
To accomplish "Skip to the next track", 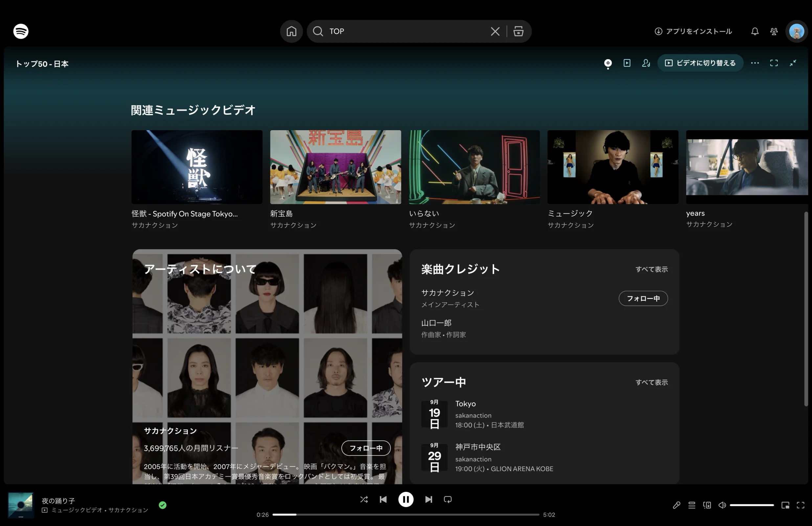I will click(x=429, y=499).
